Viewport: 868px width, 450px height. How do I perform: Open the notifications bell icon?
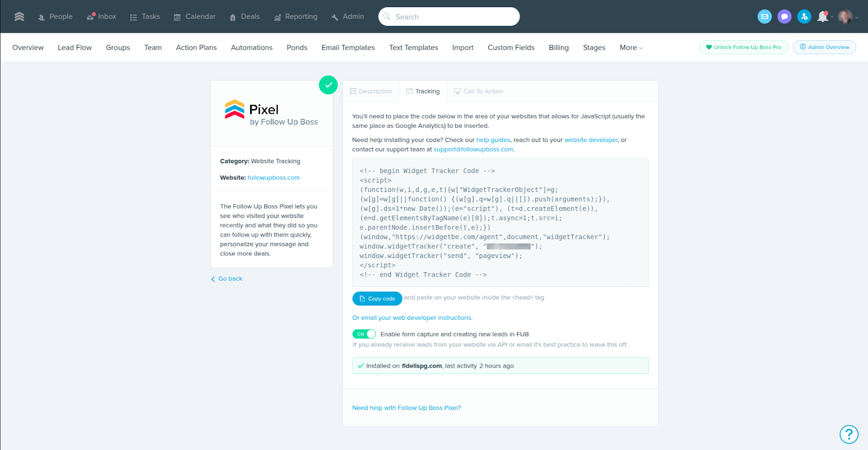point(822,17)
